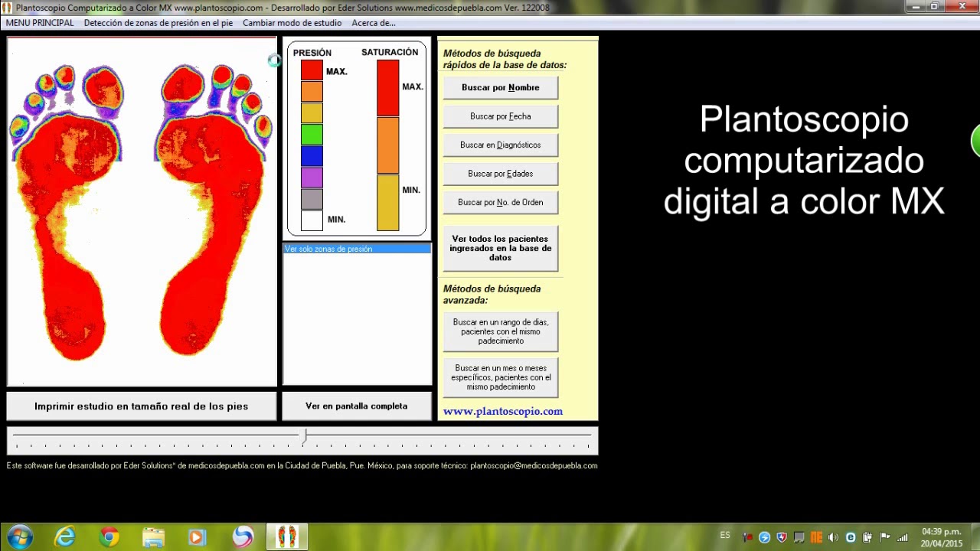Open the blue-red swirl browser taskbar icon
Image resolution: width=980 pixels, height=551 pixels.
click(243, 536)
